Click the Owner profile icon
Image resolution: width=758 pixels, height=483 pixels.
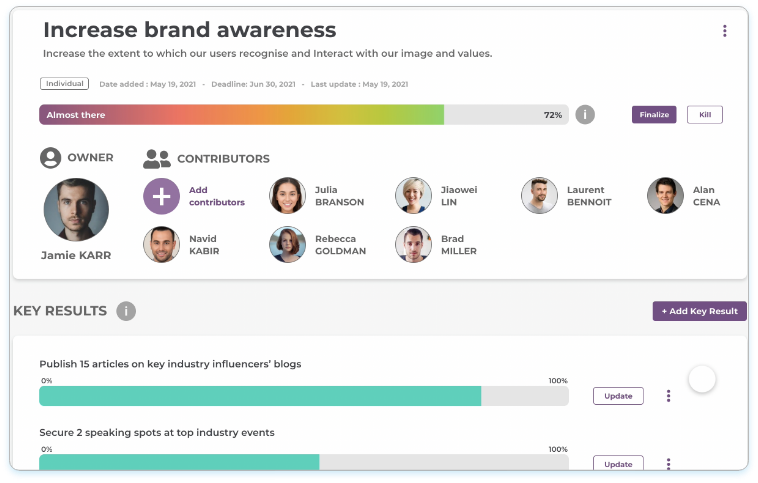[50, 158]
